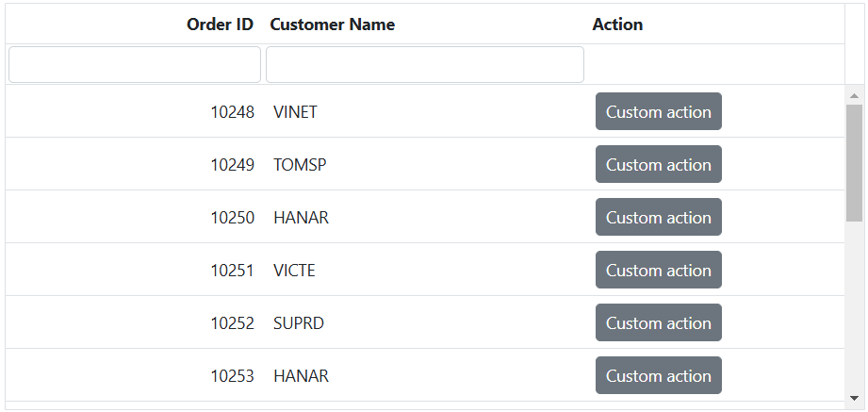Click the vertical scrollbar thumb
This screenshot has height=412, width=868.
click(854, 162)
